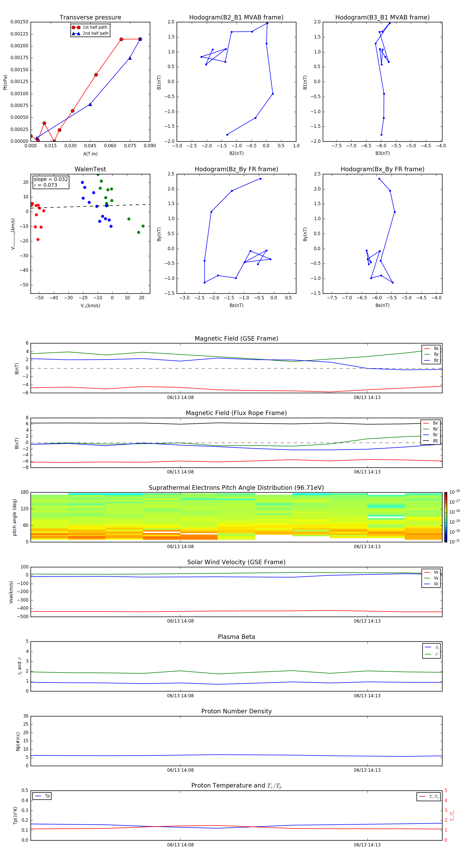
Task: Click the Suprathermal Electrons Pitch Angle Distribution title
Action: click(236, 488)
